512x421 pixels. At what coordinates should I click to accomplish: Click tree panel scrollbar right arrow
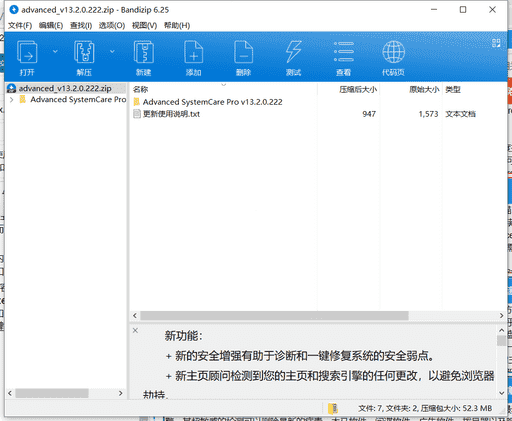pos(121,393)
